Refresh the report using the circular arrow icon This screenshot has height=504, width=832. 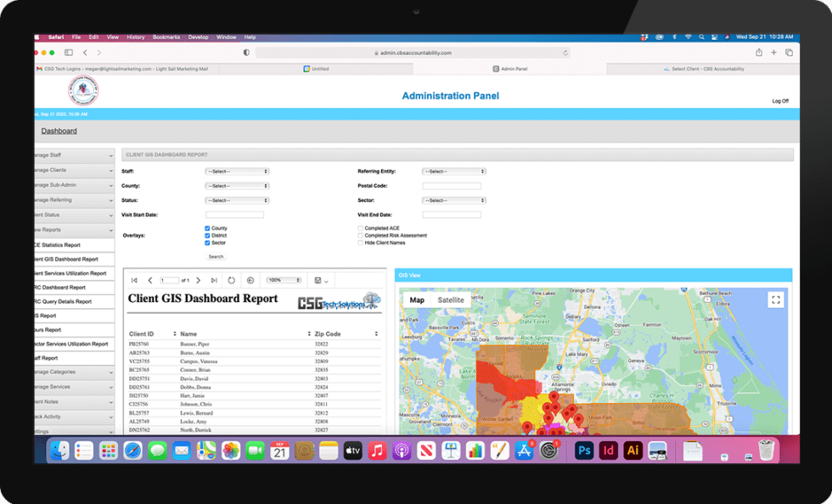pos(231,280)
